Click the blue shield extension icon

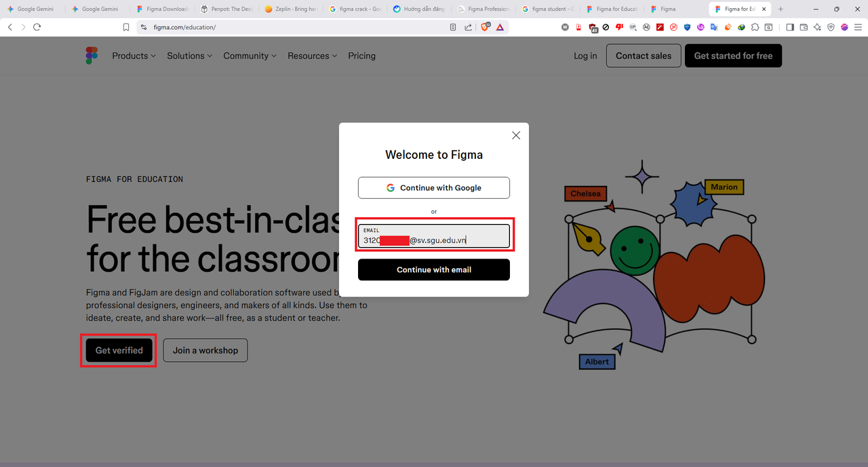687,27
